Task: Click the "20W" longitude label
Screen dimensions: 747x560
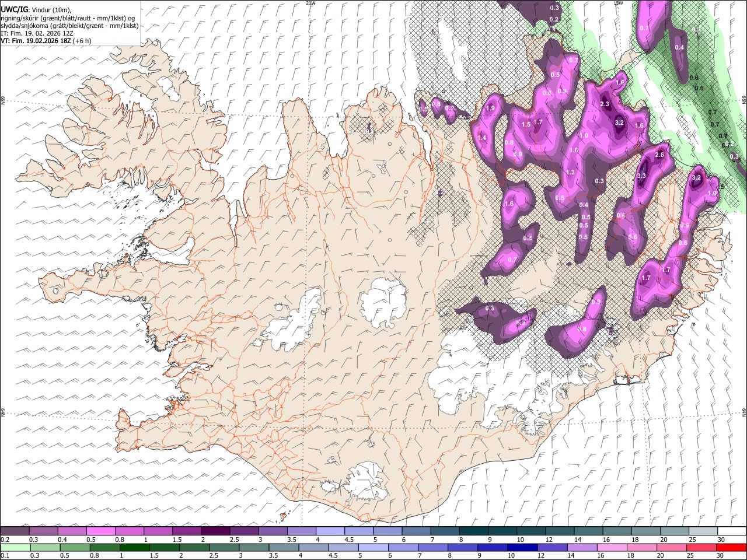Action: tap(310, 3)
